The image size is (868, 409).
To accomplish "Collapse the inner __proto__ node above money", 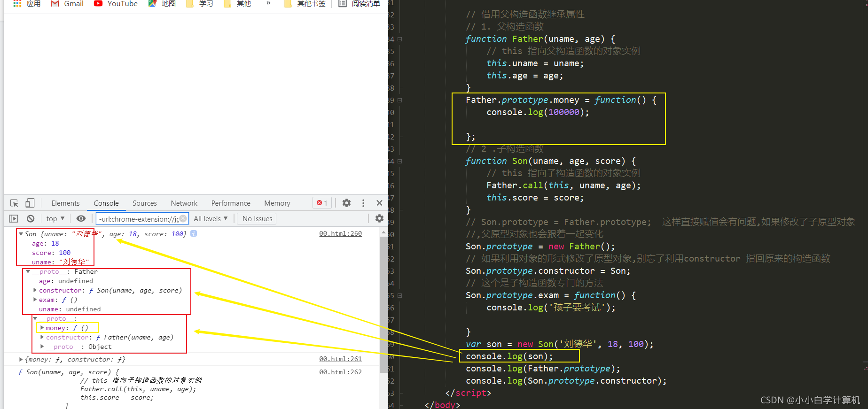I will coord(35,318).
